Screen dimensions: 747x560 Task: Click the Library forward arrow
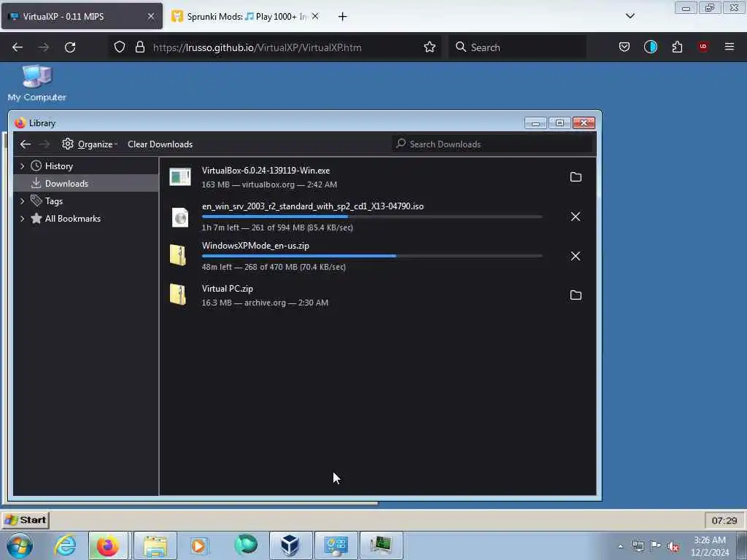coord(44,144)
